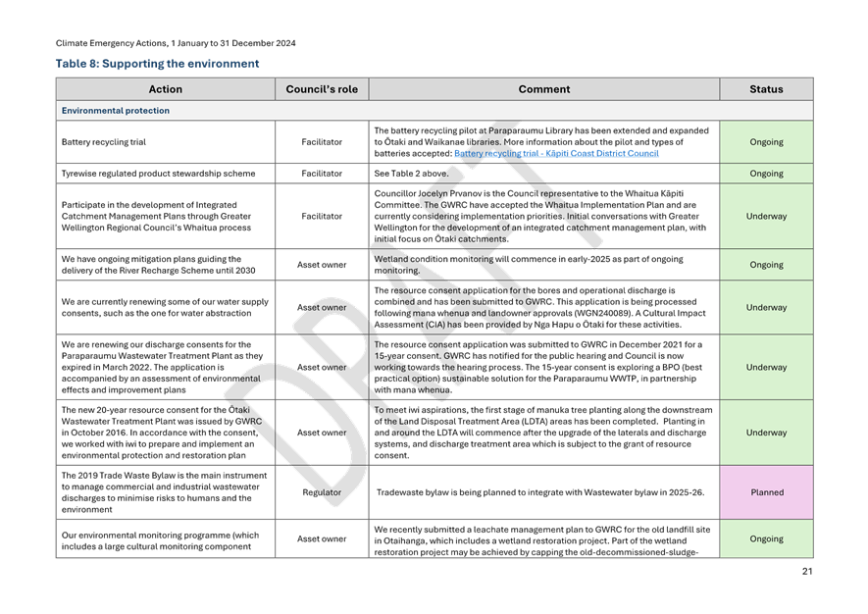
Task: Select the final Ongoing status in the table
Action: coord(767,538)
